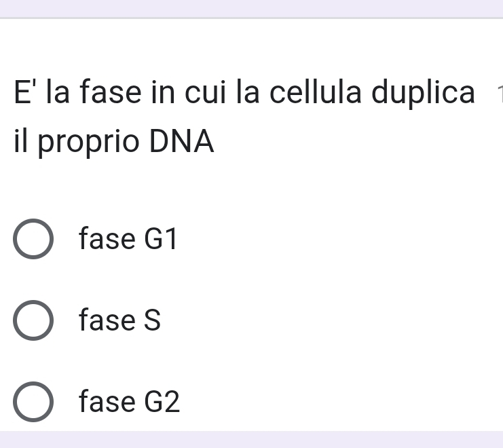Select the "fase S" radio button
Image resolution: width=503 pixels, height=448 pixels.
[33, 320]
